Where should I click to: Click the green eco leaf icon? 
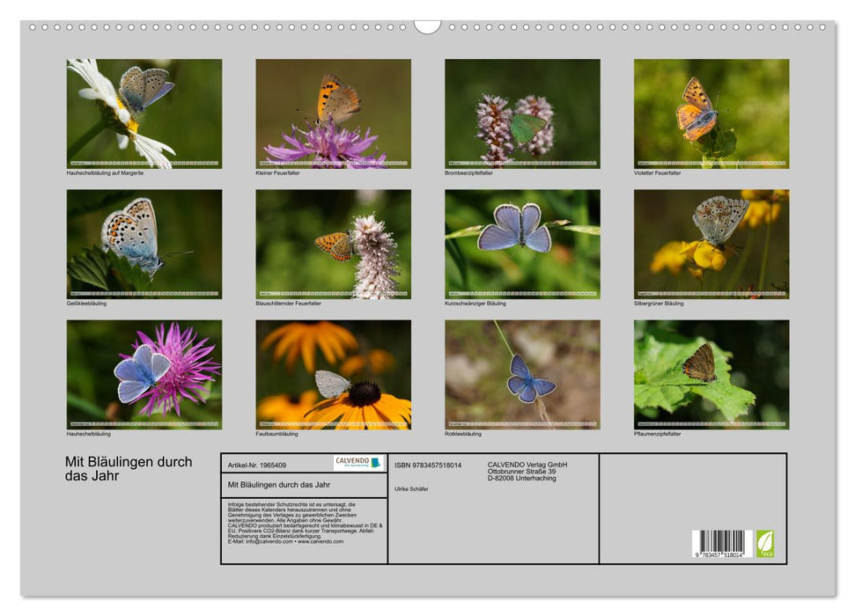click(x=765, y=543)
